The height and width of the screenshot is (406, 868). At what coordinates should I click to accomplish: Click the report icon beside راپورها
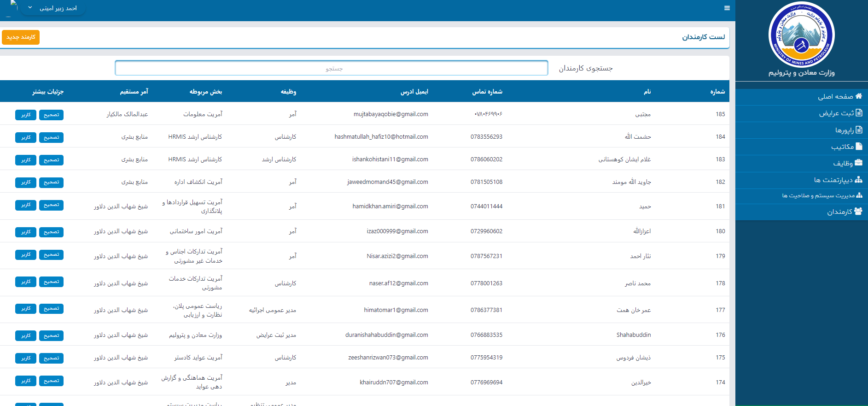[859, 130]
